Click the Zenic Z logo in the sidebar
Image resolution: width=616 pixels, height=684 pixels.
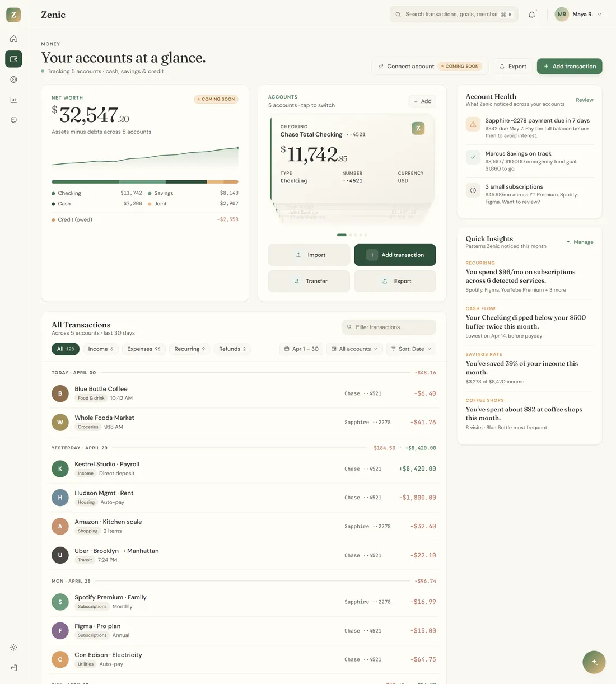click(13, 15)
